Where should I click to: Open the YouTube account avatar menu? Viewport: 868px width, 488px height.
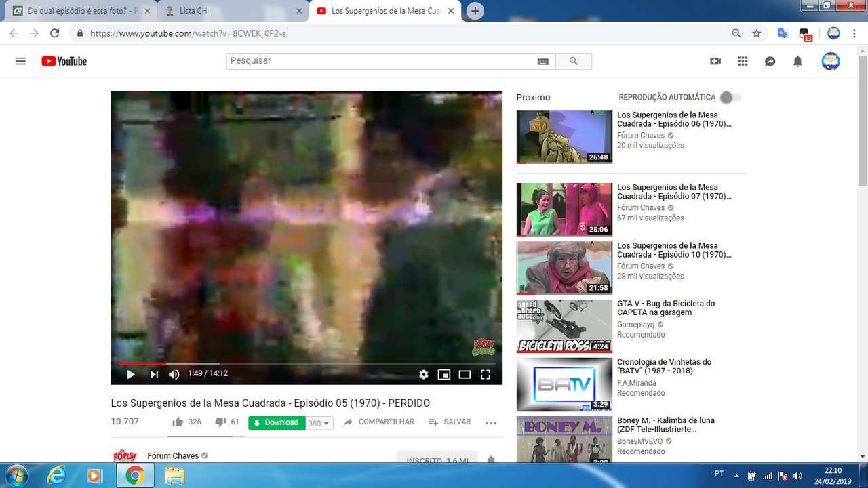coord(831,61)
